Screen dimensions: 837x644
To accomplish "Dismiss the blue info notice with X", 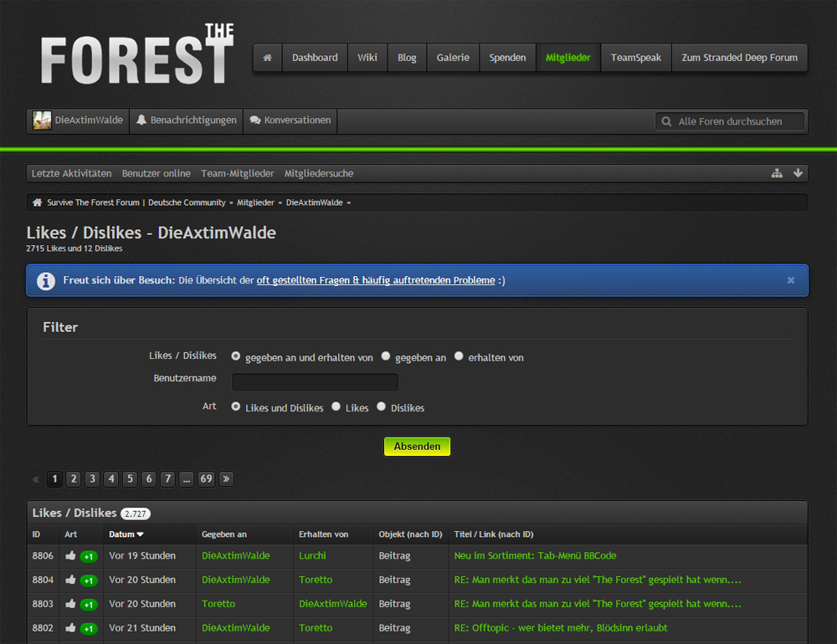I will tap(791, 280).
